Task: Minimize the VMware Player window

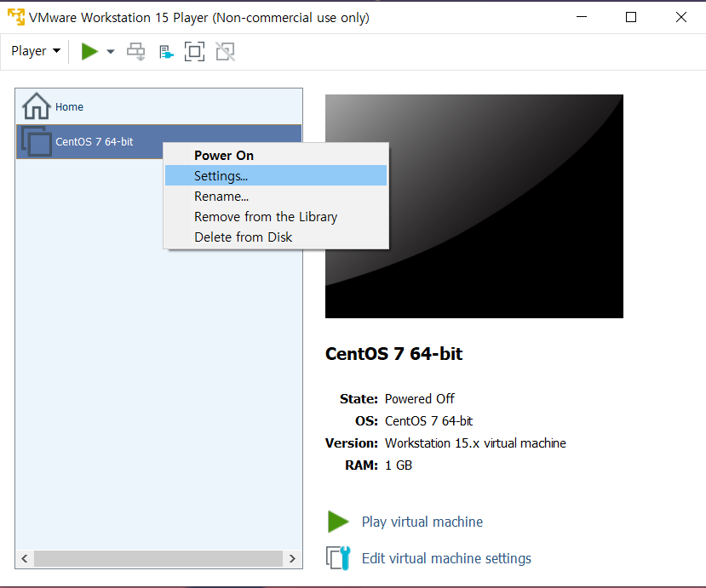Action: tap(582, 17)
